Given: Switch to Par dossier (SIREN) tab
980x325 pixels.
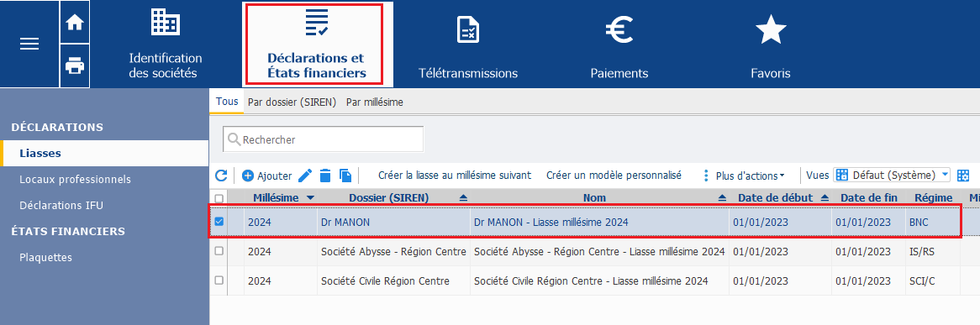Looking at the screenshot, I should click(292, 102).
